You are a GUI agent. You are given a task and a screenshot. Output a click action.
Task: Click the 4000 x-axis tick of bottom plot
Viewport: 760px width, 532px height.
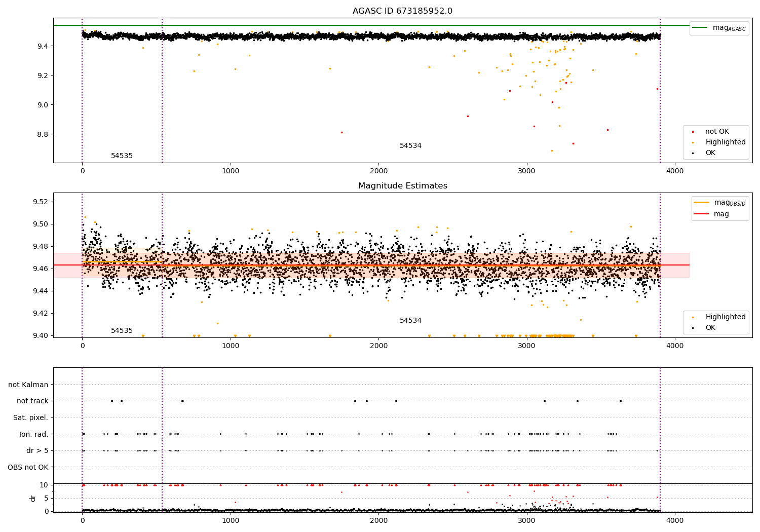(675, 520)
